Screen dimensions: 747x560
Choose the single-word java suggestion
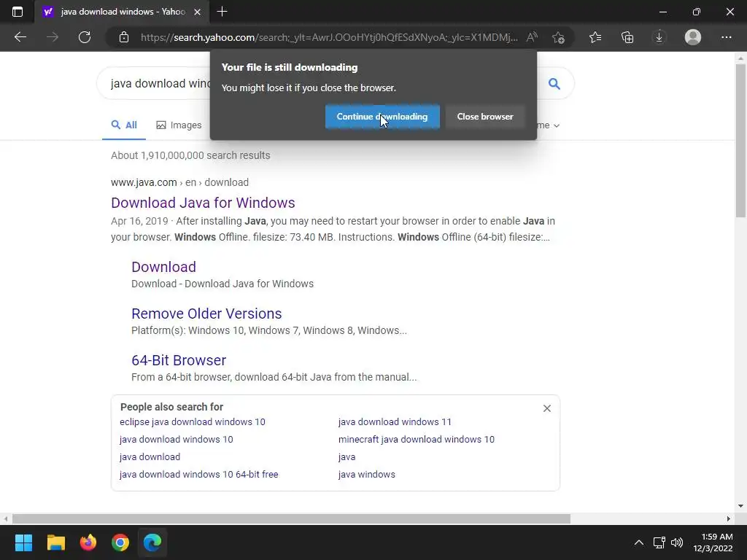(x=347, y=457)
